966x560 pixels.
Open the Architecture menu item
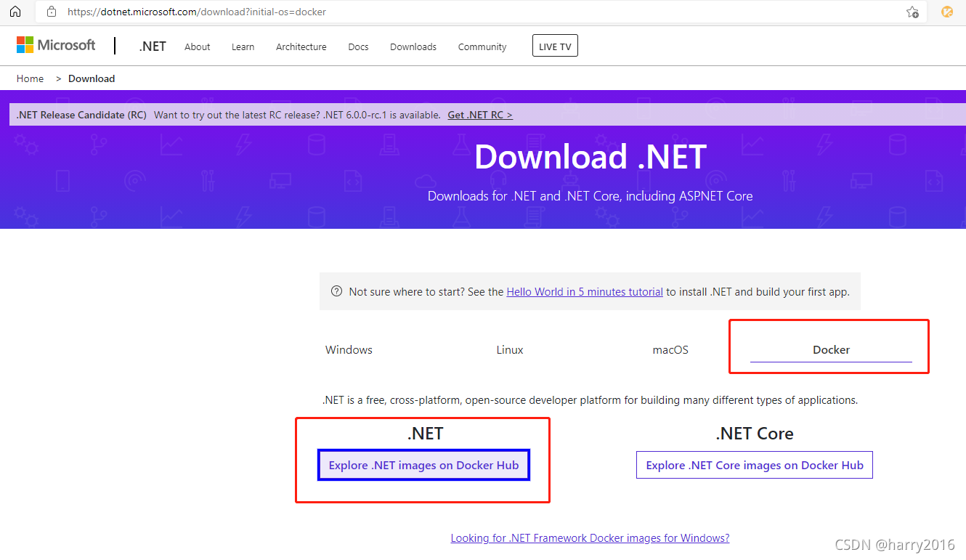pyautogui.click(x=301, y=46)
